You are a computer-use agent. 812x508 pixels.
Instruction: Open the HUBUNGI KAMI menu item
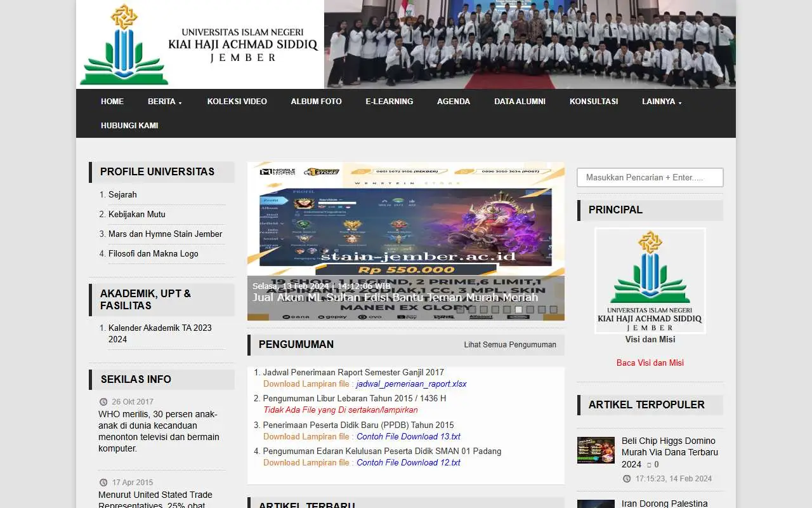tap(129, 126)
